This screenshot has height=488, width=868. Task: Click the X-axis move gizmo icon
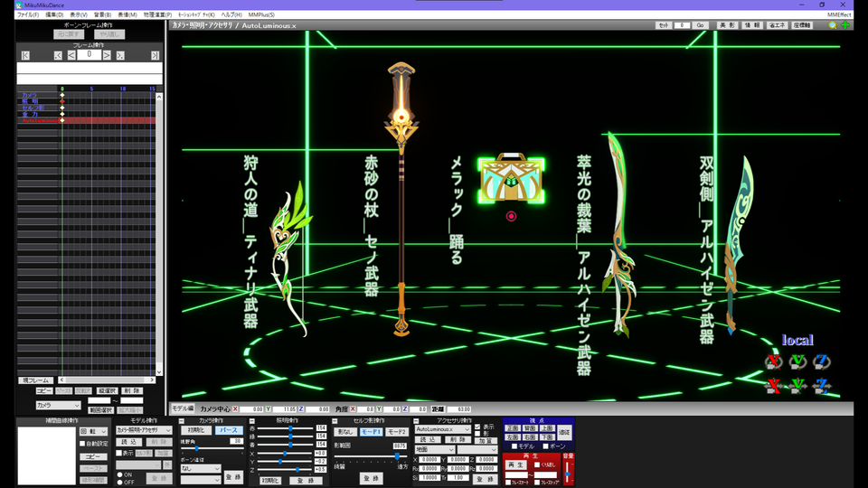[772, 386]
